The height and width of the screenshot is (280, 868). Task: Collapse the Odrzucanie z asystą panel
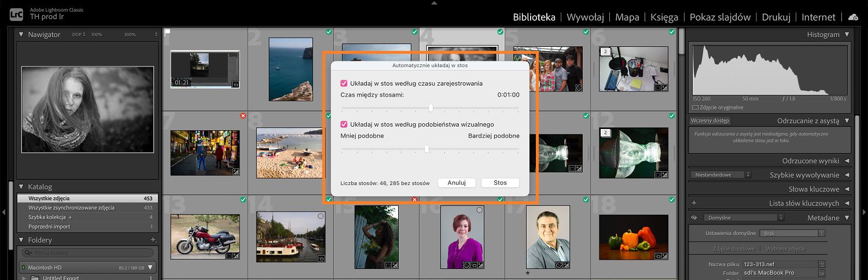[847, 121]
